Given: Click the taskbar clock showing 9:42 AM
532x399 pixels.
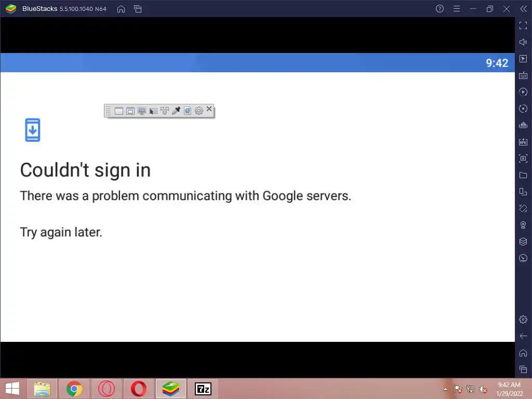Looking at the screenshot, I should coord(509,389).
